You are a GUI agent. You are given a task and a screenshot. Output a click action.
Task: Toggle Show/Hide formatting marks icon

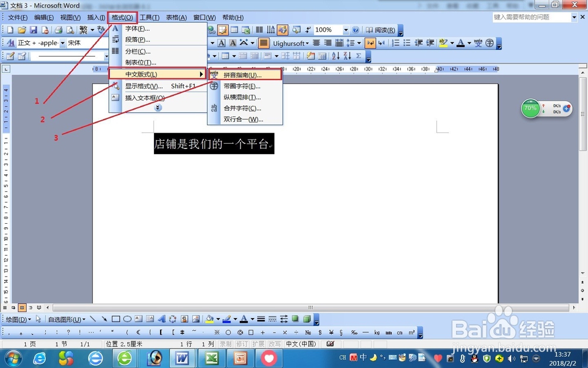pos(308,30)
